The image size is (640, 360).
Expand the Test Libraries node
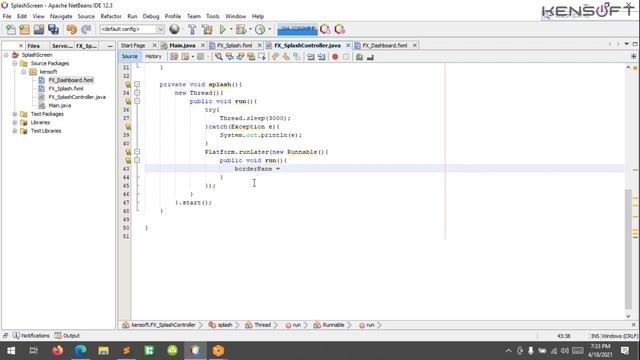(15, 131)
